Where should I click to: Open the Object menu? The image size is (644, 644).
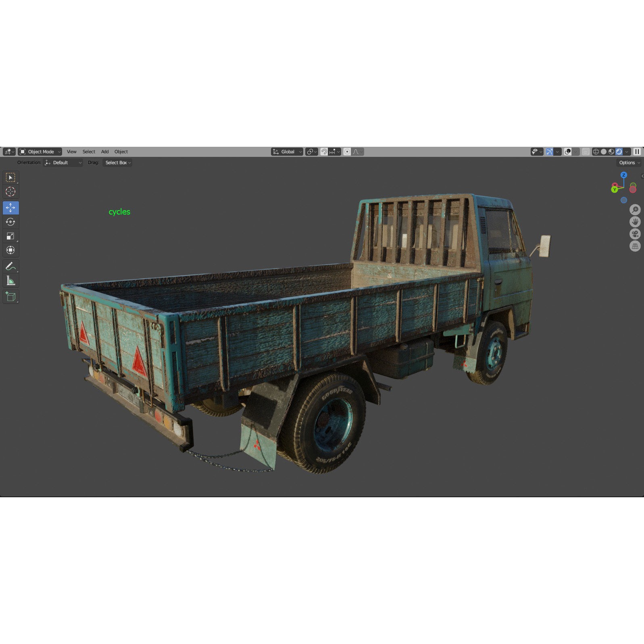coord(121,152)
